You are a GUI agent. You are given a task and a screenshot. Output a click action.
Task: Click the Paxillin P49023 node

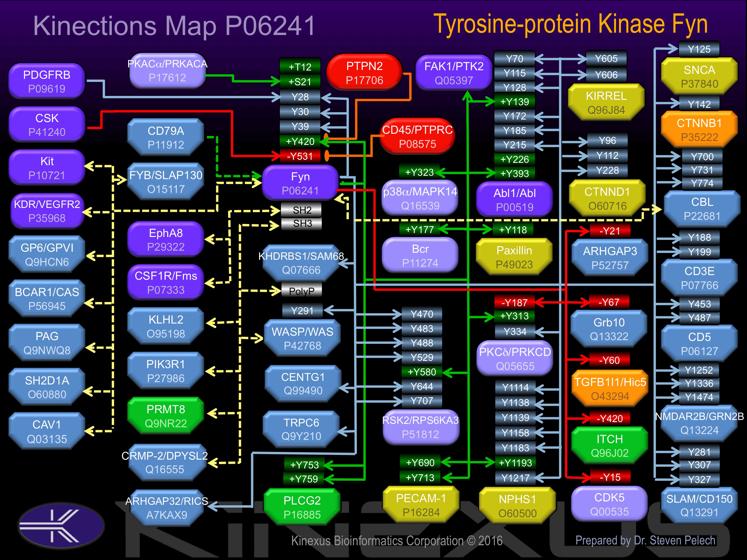[514, 257]
